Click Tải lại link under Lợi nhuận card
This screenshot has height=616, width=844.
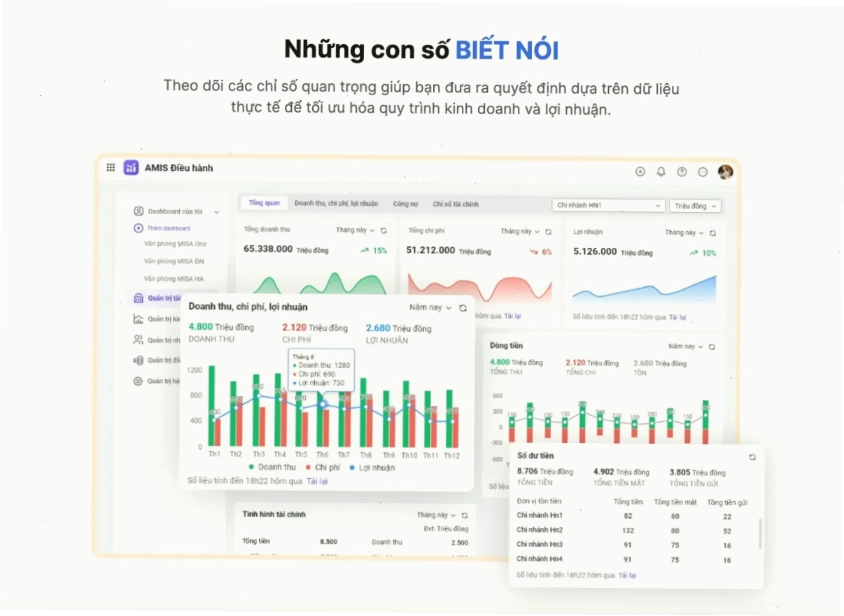pyautogui.click(x=677, y=317)
